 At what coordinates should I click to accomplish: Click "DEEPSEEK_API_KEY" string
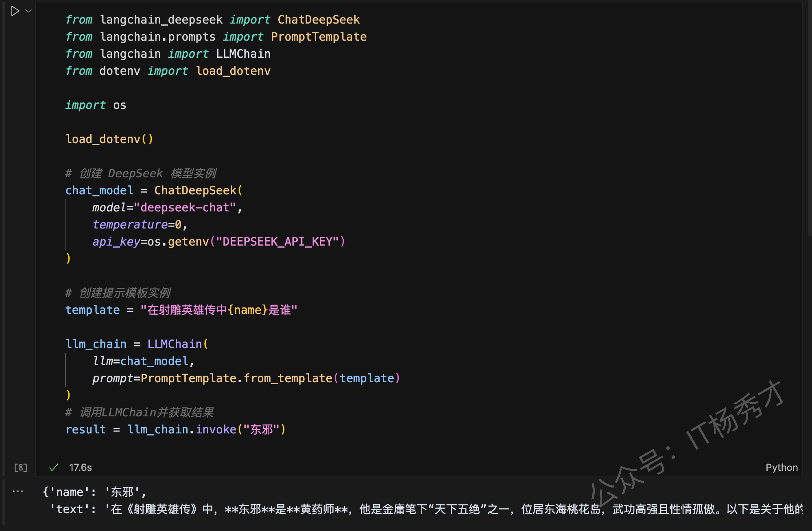pyautogui.click(x=277, y=242)
